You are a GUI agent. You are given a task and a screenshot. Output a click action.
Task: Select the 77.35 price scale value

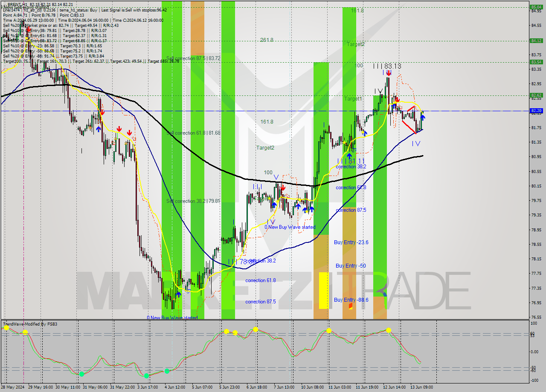click(x=537, y=288)
